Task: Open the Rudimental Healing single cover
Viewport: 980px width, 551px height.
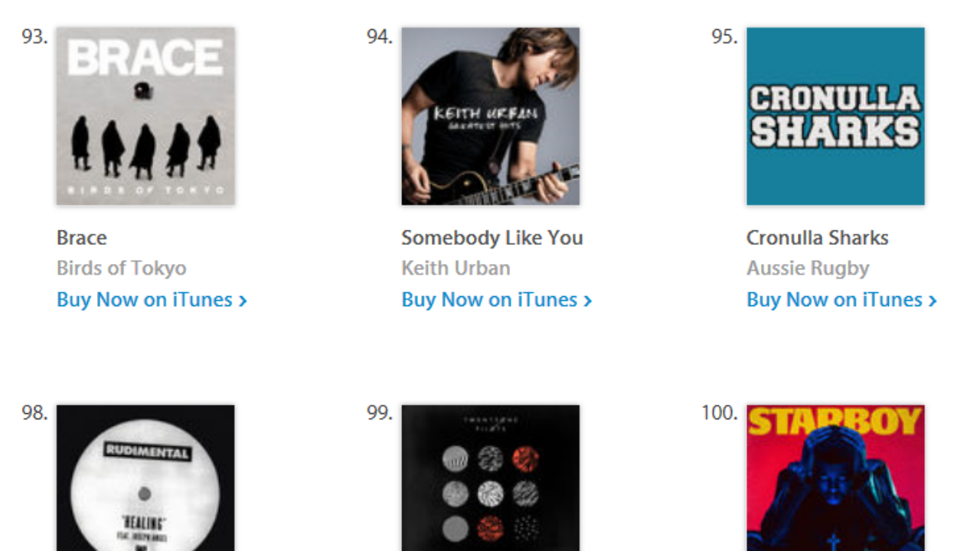Action: coord(145,478)
